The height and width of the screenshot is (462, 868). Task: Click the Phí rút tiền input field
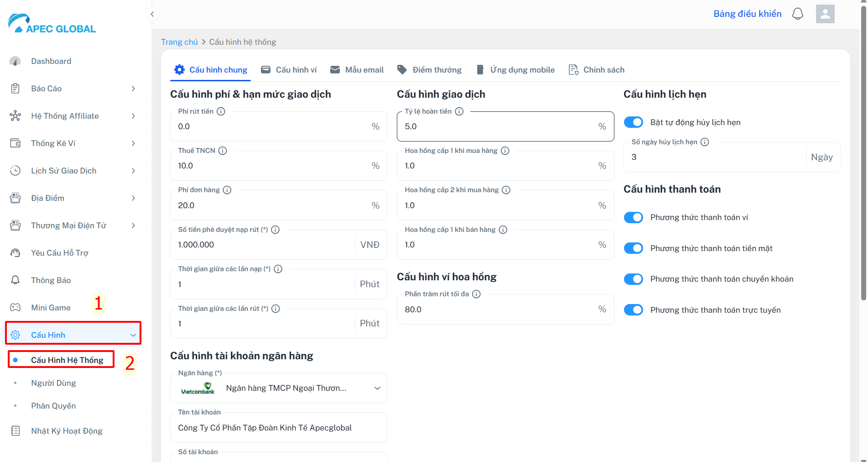(x=279, y=126)
